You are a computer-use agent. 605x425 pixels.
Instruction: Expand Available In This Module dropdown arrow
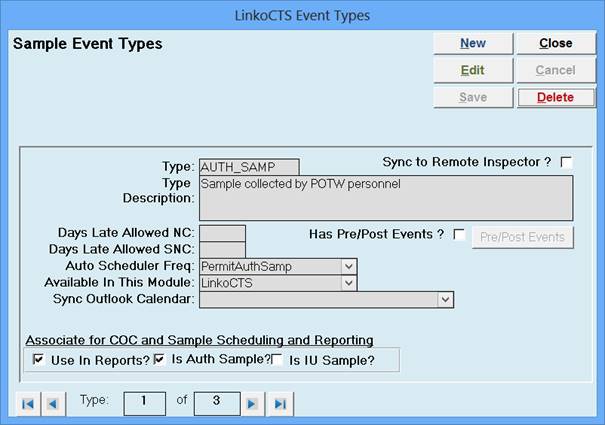coord(348,283)
